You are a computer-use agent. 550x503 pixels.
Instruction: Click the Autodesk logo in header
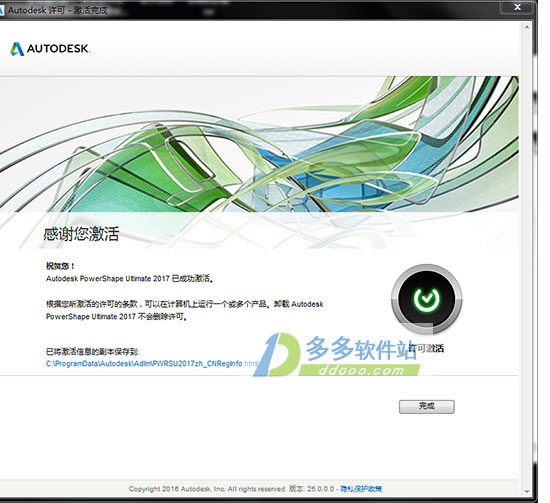pos(50,48)
